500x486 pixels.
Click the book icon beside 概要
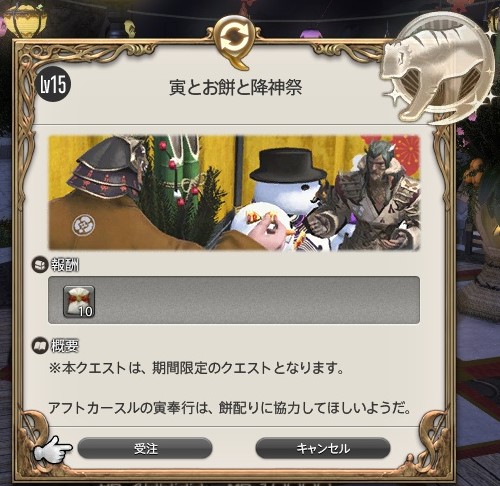pos(39,346)
